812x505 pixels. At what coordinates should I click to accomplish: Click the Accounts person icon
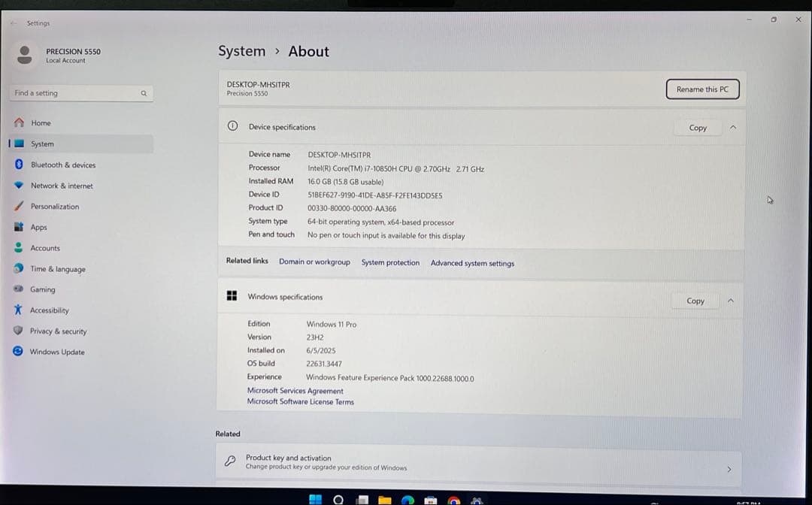(x=19, y=247)
